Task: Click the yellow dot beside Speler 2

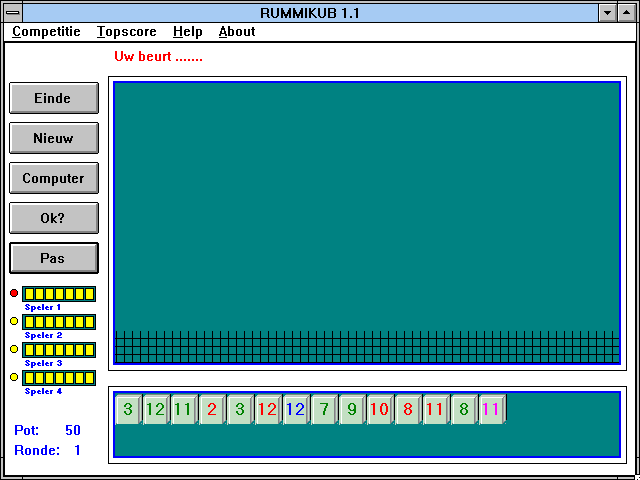Action: 14,321
